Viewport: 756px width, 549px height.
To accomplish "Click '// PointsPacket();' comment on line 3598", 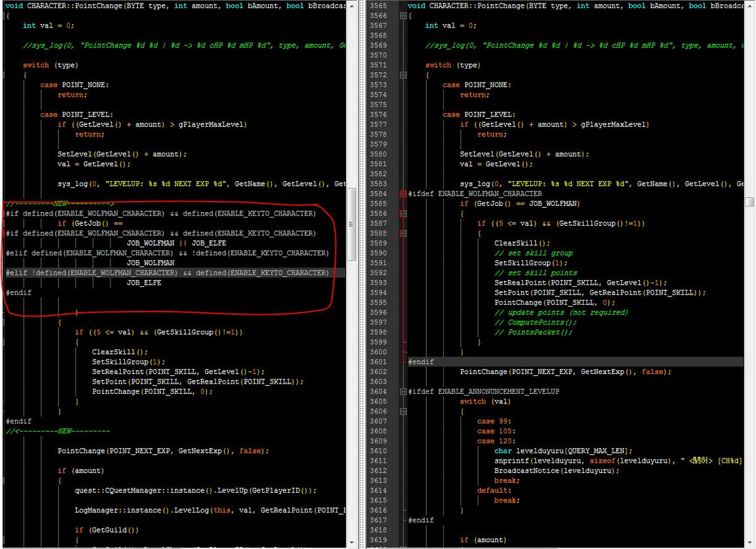I will pyautogui.click(x=534, y=332).
